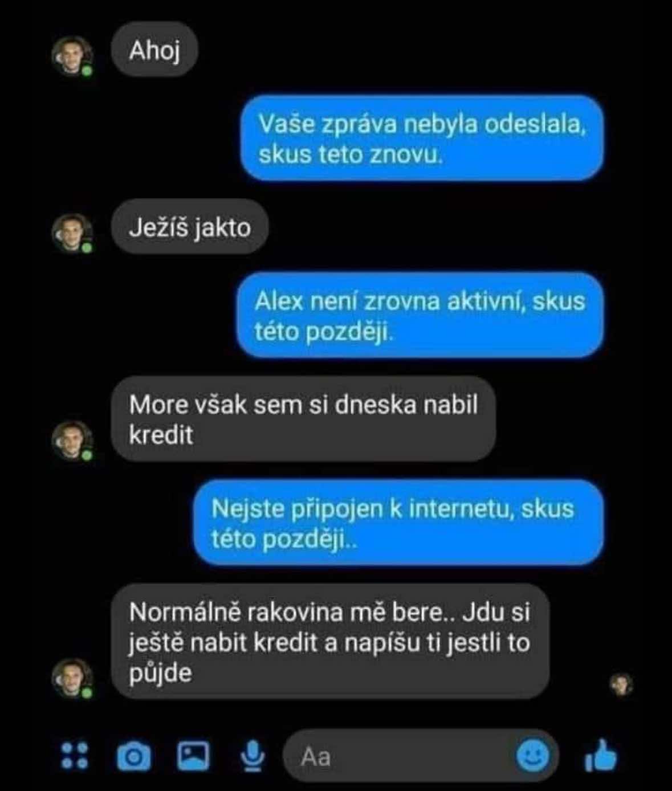Select the 'Vaše zpráva nebyla odeslala' bubble
This screenshot has height=791, width=672.
(x=422, y=138)
